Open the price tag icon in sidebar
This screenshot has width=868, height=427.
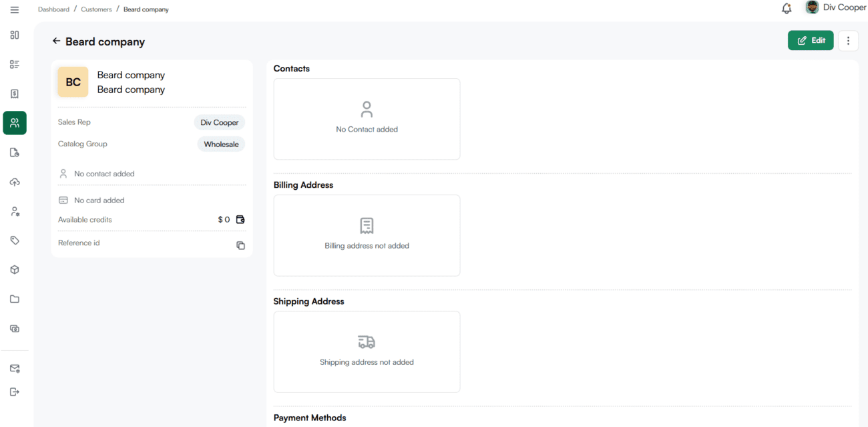click(x=15, y=241)
